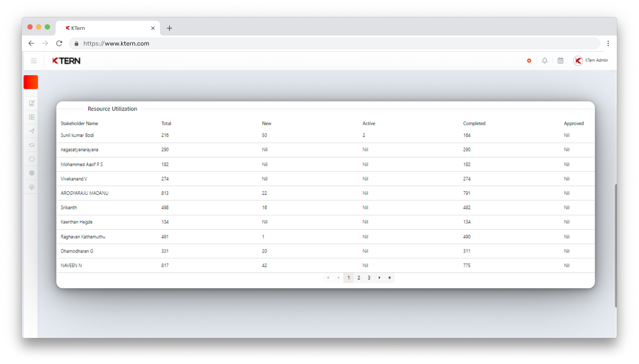Screen dimensions: 639x364
Task: Open notifications bell icon
Action: pyautogui.click(x=544, y=61)
